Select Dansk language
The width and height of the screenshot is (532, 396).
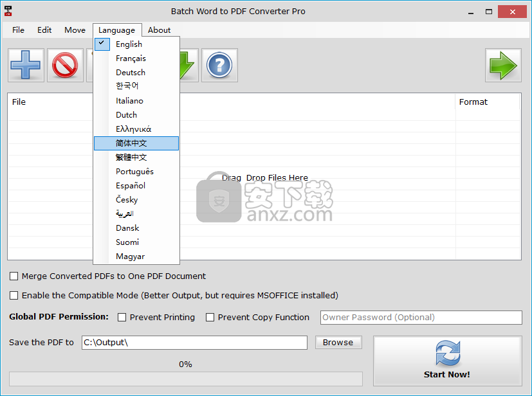click(136, 228)
